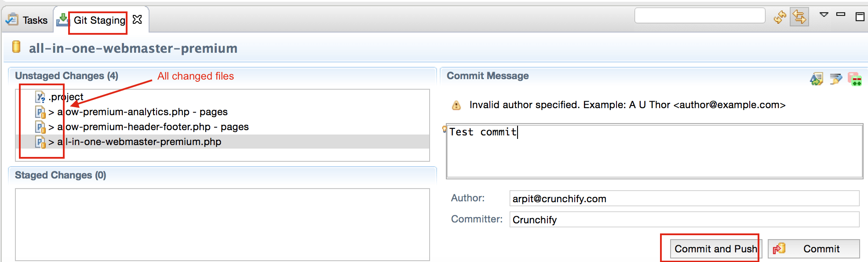Click the invalid author warning icon

[x=456, y=105]
